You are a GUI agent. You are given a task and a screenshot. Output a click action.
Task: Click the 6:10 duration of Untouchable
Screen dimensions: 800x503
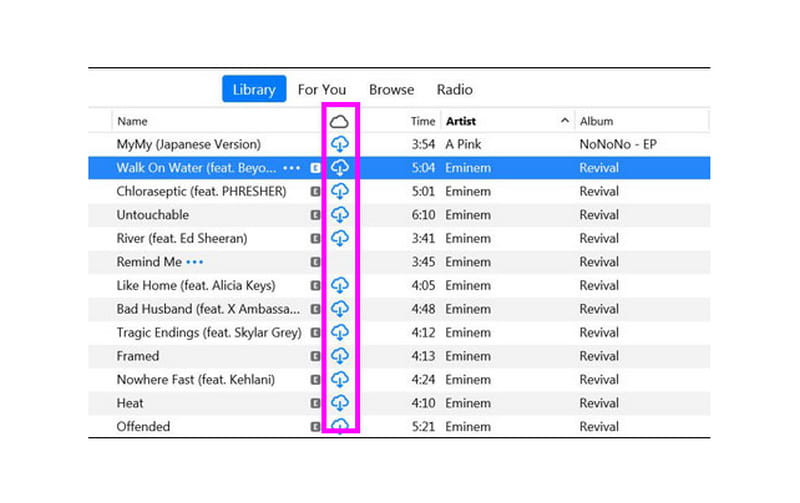(423, 215)
